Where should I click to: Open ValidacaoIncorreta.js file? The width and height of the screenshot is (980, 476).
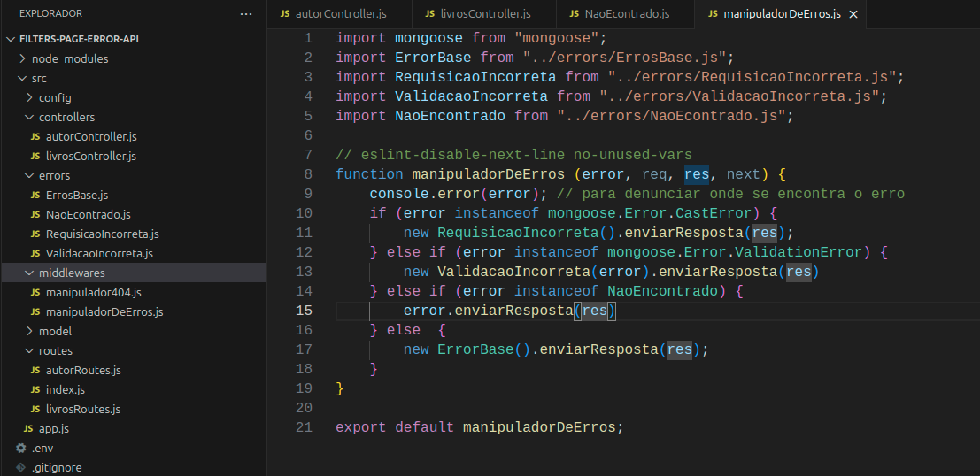pos(99,254)
